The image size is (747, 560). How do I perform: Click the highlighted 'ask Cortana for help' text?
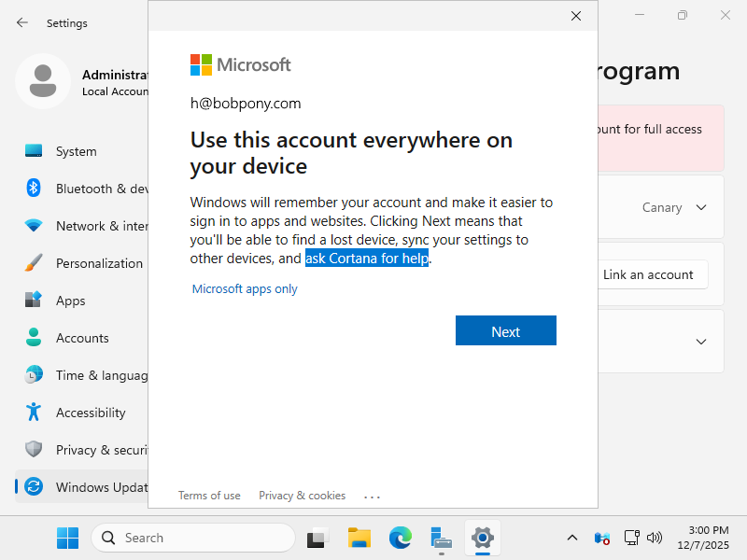367,259
